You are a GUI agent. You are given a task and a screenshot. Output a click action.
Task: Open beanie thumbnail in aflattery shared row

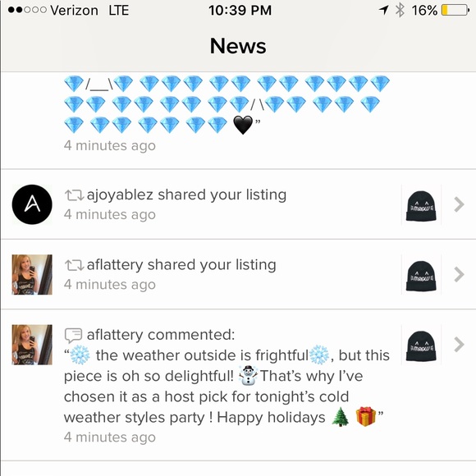click(421, 275)
